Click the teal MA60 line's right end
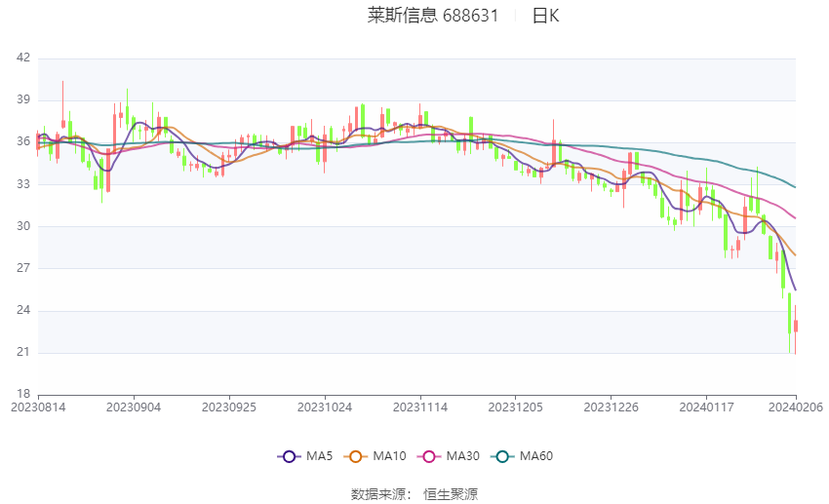The height and width of the screenshot is (504, 829). 795,187
